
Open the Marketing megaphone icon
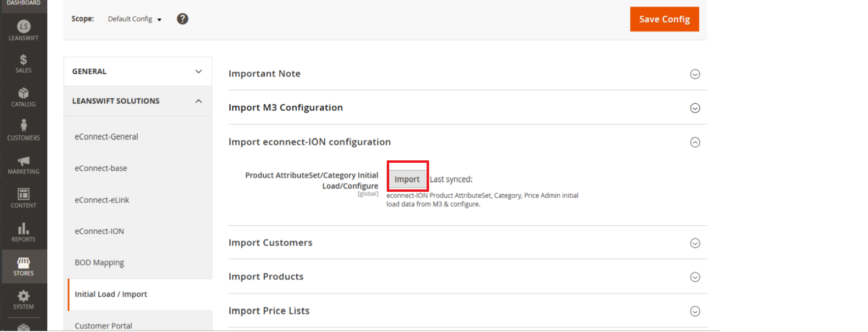[x=24, y=161]
